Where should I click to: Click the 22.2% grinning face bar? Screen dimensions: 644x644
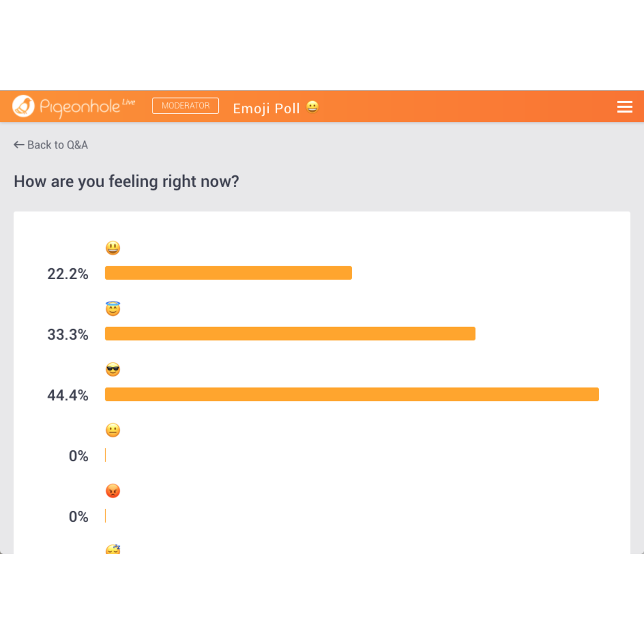coord(228,272)
